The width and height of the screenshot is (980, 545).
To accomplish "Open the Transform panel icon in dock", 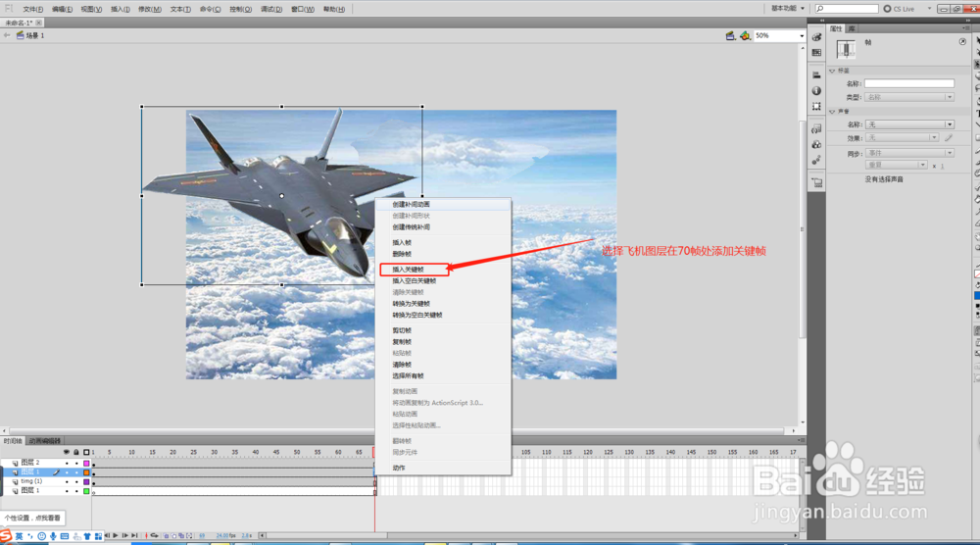I will click(816, 106).
